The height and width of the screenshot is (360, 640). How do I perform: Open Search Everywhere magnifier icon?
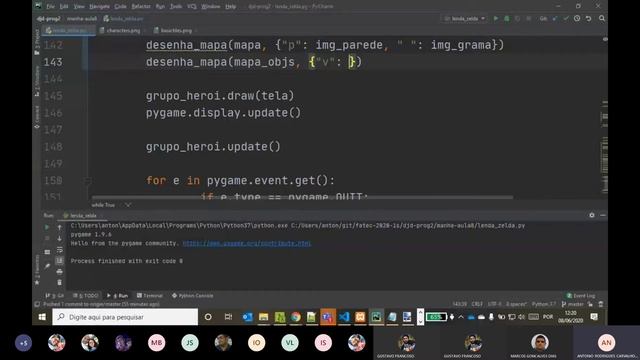coord(602,18)
